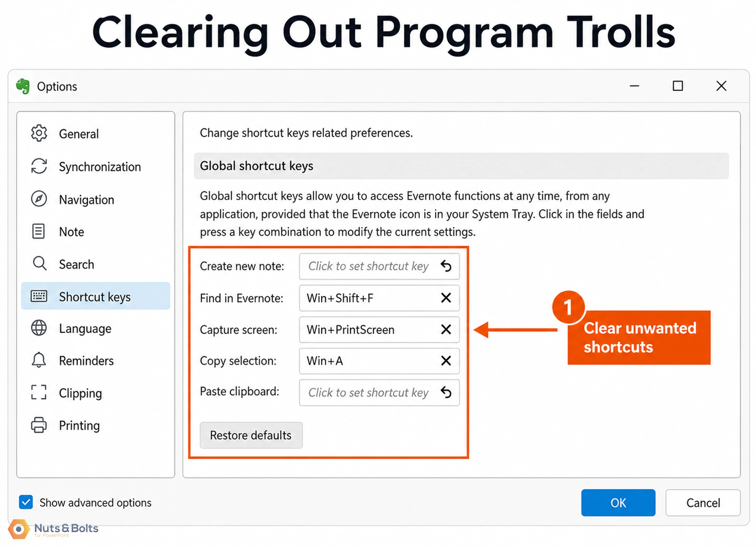The width and height of the screenshot is (756, 547).
Task: Click the Shortcut keys keyboard icon
Action: click(39, 296)
